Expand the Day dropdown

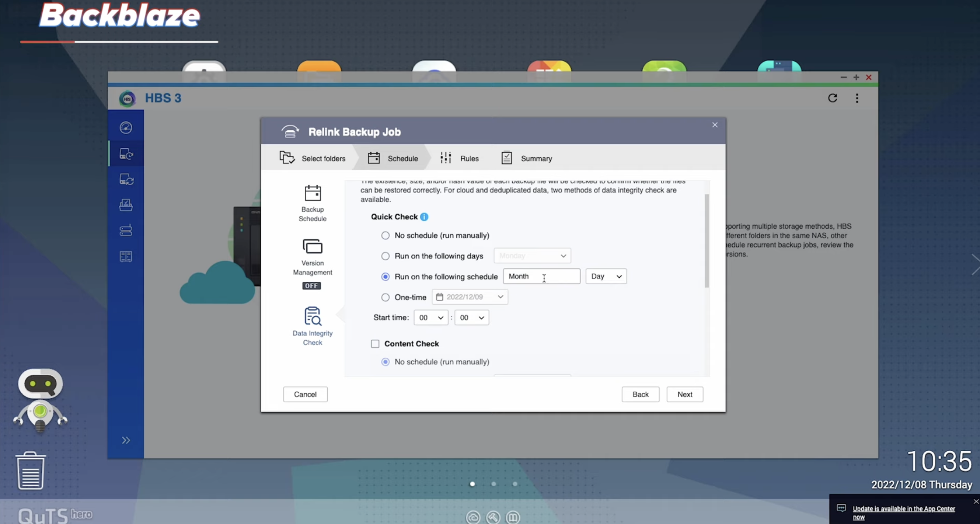click(606, 276)
